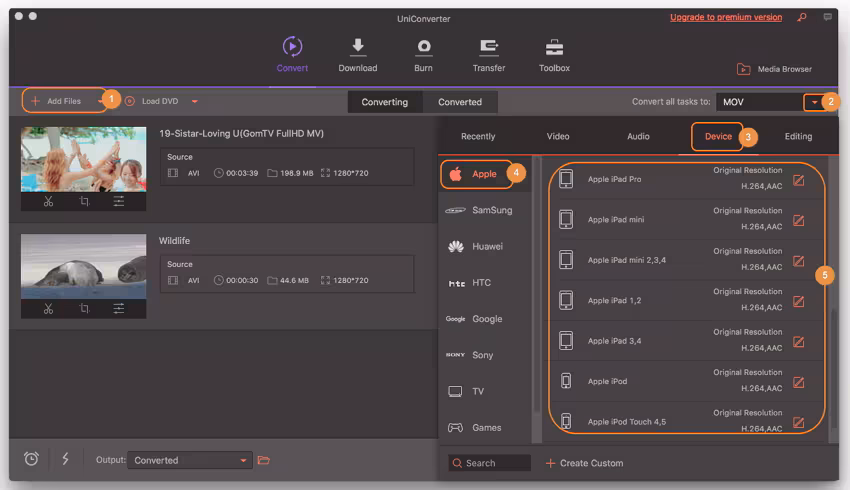Choose Sony device category
The width and height of the screenshot is (850, 490).
(x=484, y=355)
